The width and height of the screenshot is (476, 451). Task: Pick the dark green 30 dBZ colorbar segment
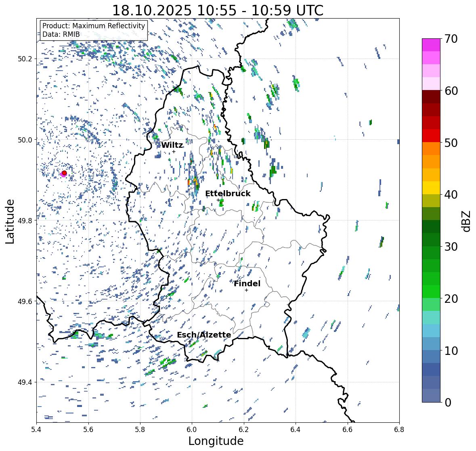tap(431, 239)
